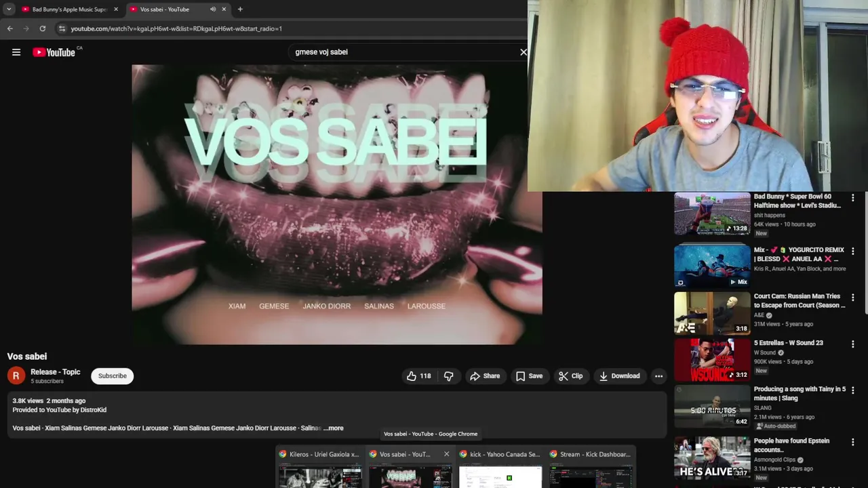The width and height of the screenshot is (868, 488).
Task: Open the YouTube hamburger guide menu
Action: [x=16, y=52]
